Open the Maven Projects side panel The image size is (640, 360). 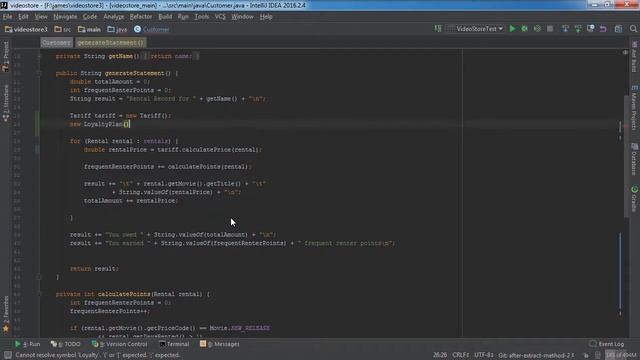click(634, 108)
